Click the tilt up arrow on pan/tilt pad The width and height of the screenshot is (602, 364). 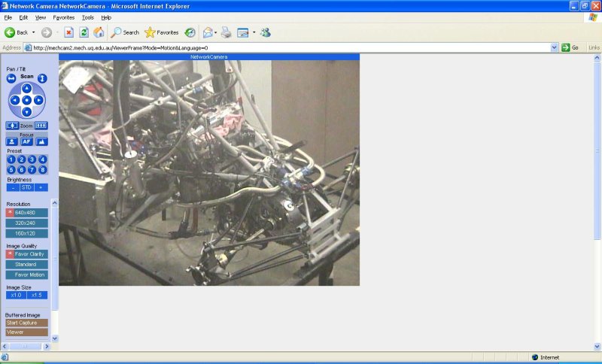(26, 88)
